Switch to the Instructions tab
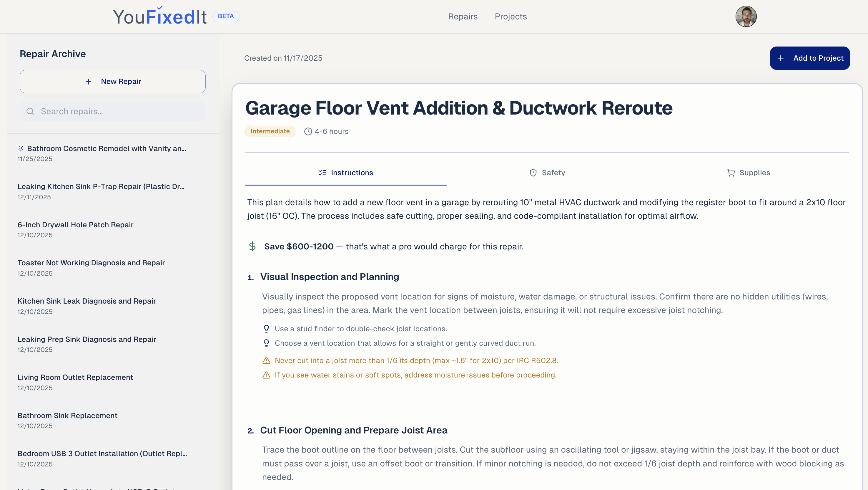 (346, 173)
